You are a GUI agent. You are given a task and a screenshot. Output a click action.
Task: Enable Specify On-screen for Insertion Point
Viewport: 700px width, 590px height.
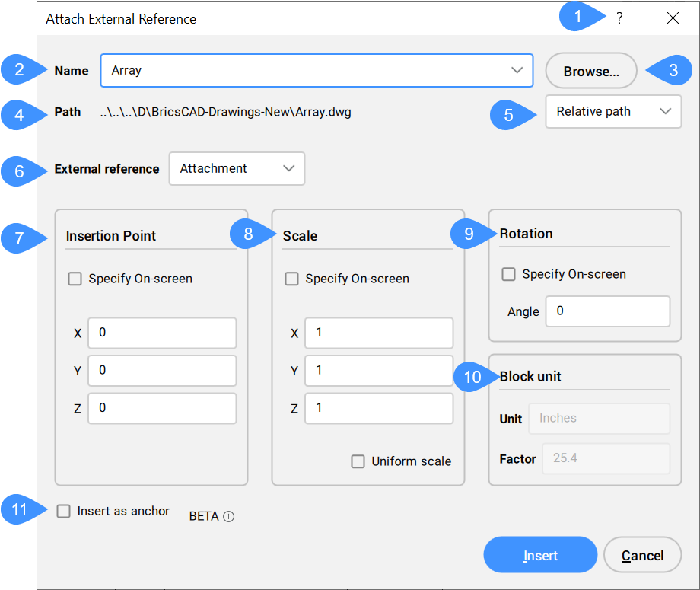click(75, 279)
